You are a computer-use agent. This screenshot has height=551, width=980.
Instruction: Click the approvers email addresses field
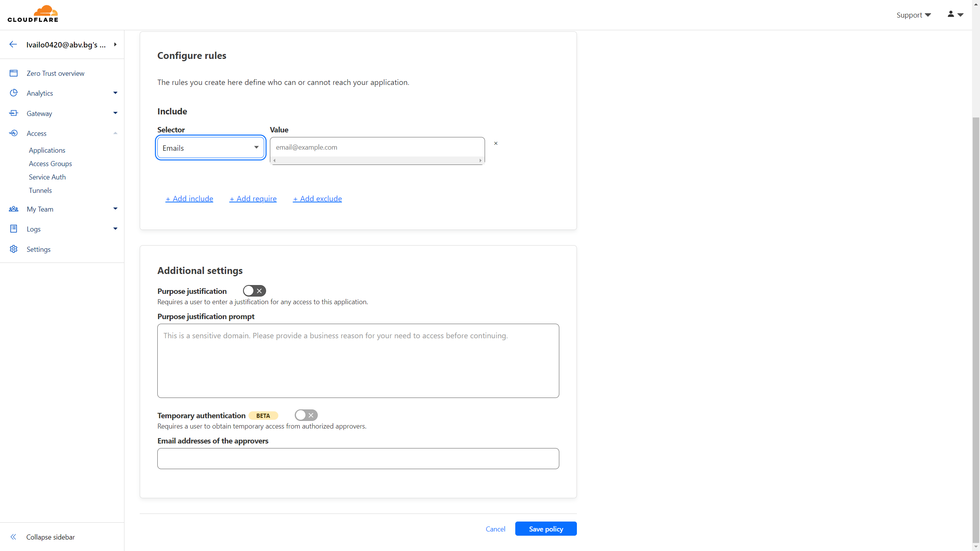(x=358, y=458)
